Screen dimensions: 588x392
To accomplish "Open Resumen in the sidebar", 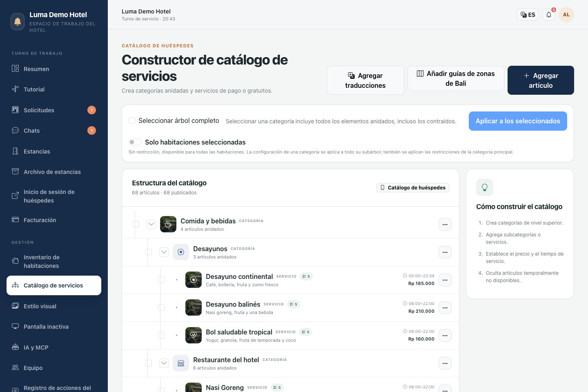I will tap(54, 69).
